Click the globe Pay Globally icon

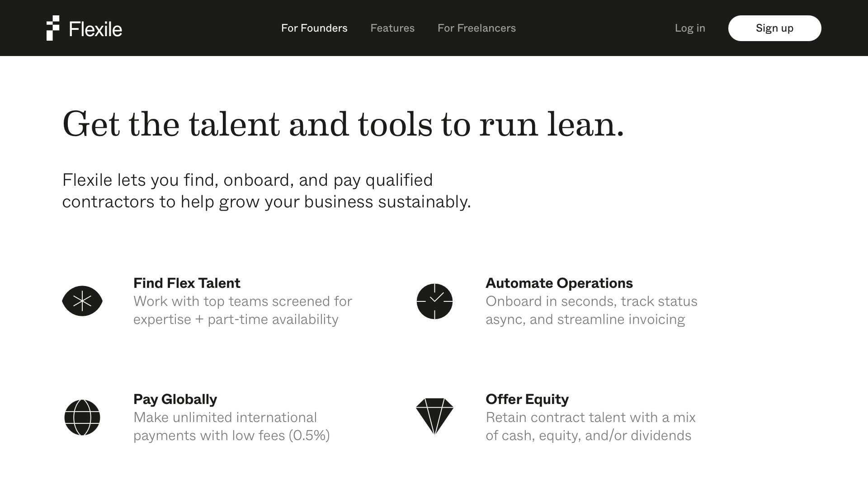pos(82,418)
